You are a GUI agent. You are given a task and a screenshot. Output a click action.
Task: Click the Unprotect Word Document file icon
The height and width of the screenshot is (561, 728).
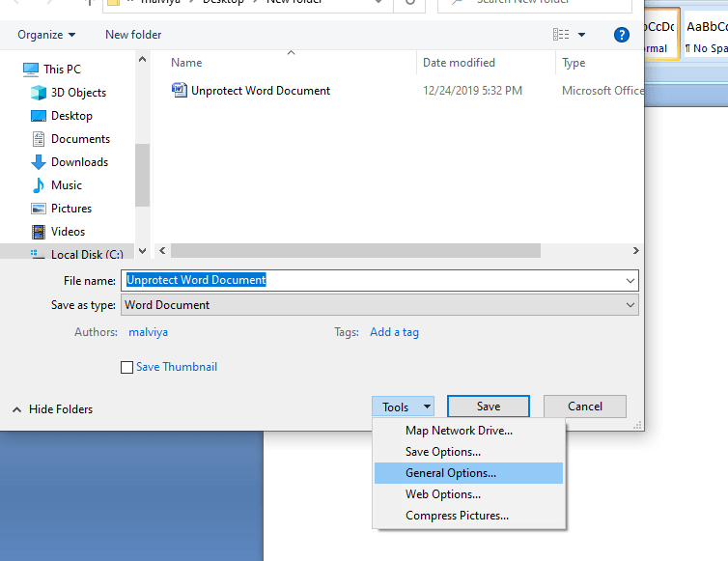pyautogui.click(x=180, y=91)
